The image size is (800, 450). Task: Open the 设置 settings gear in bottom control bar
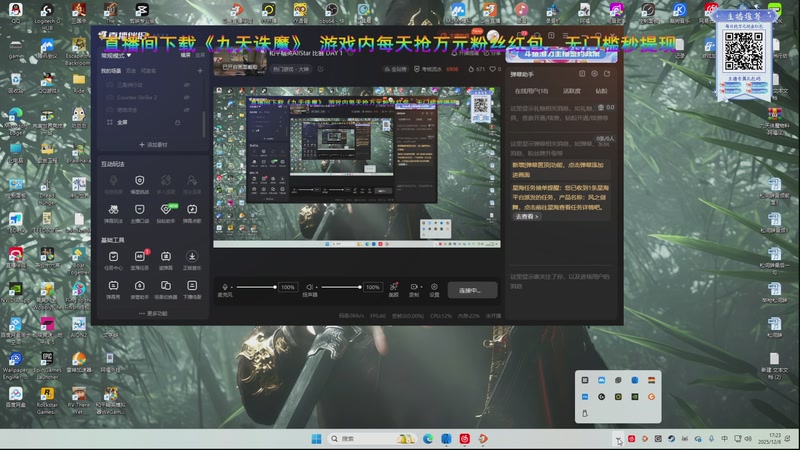[x=434, y=287]
